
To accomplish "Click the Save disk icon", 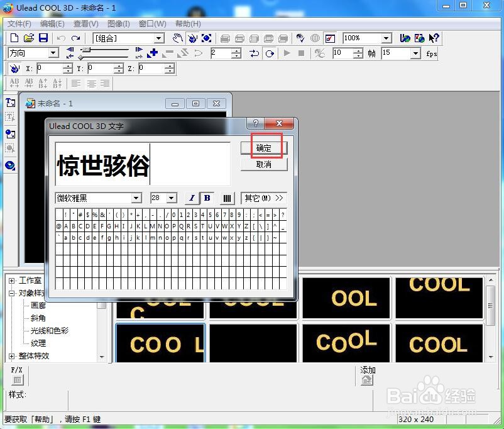I will click(43, 38).
